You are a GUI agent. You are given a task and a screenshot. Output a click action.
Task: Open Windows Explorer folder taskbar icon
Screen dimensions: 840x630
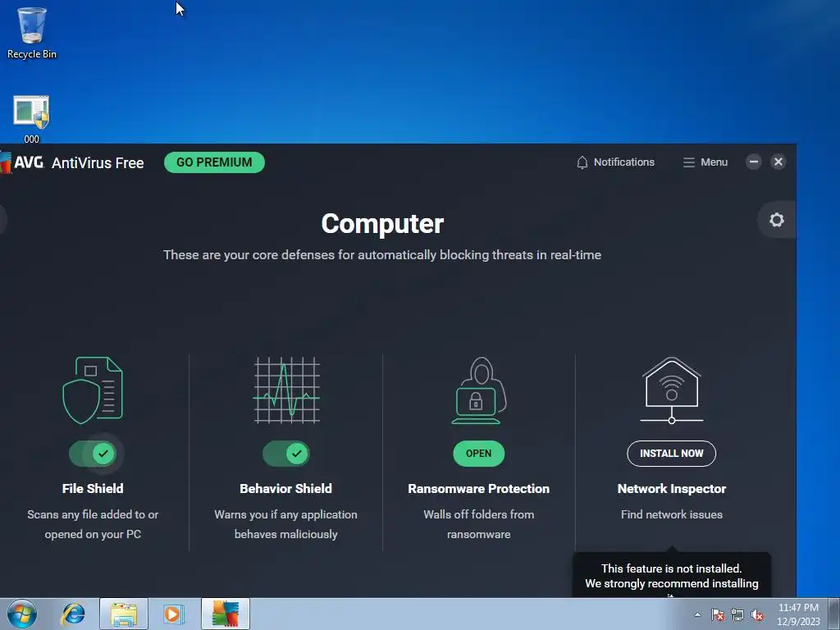click(x=124, y=614)
